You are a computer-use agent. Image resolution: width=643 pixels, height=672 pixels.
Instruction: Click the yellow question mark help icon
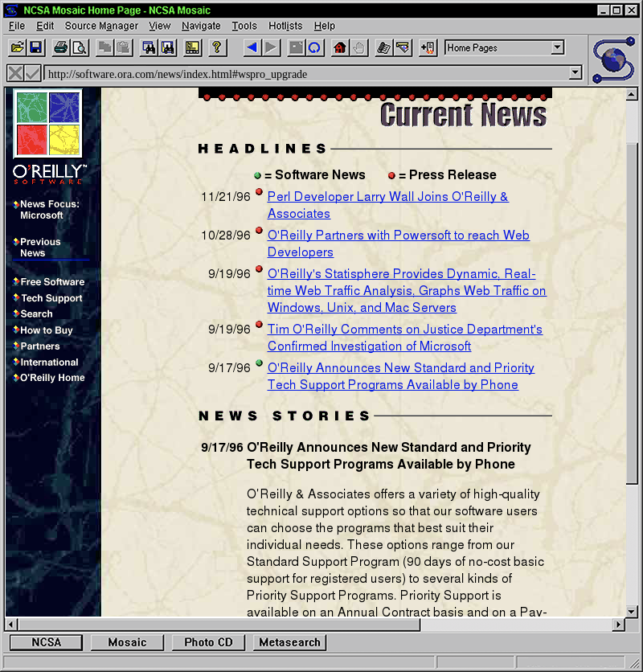point(216,48)
